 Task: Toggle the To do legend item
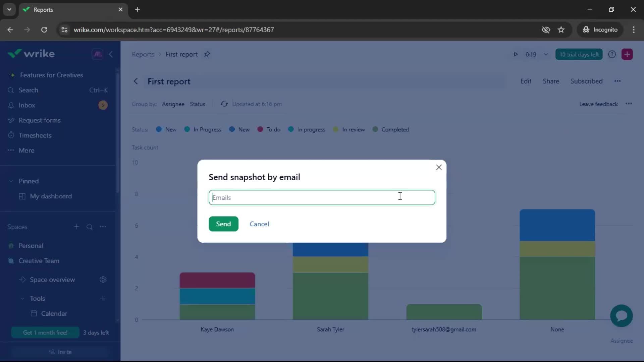coord(269,129)
